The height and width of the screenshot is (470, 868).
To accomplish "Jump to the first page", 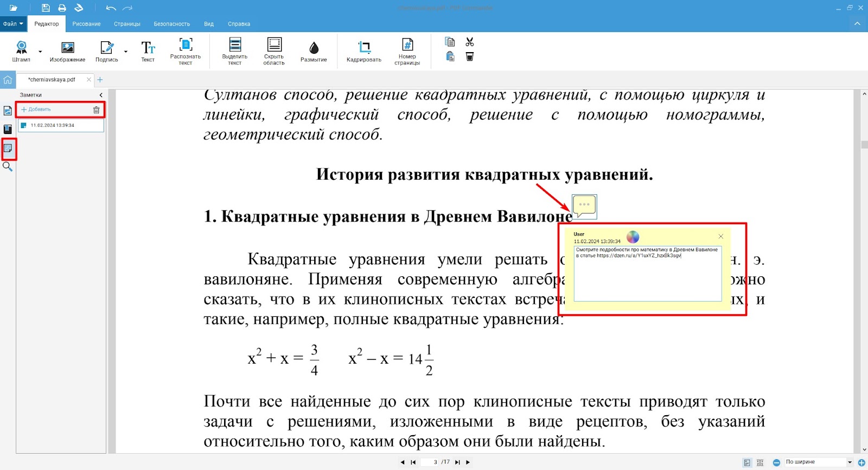I will tap(413, 462).
